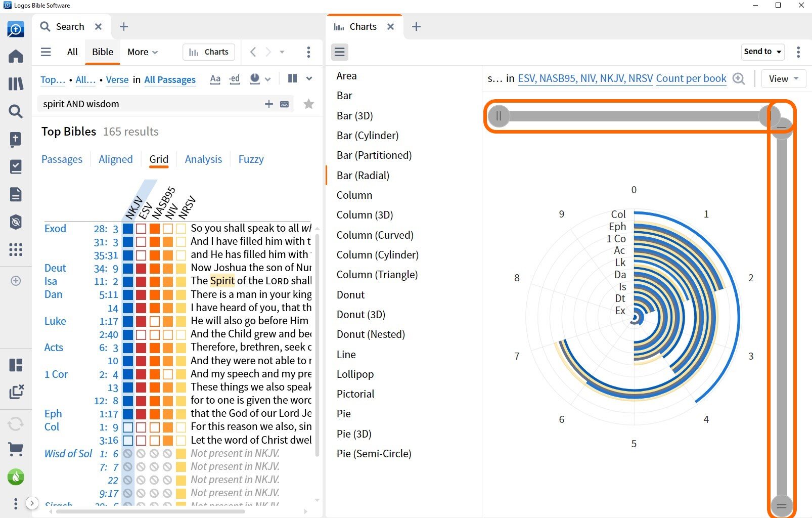Click the add shortcut plus circle icon
Viewport: 812px width, 518px height.
tap(16, 281)
